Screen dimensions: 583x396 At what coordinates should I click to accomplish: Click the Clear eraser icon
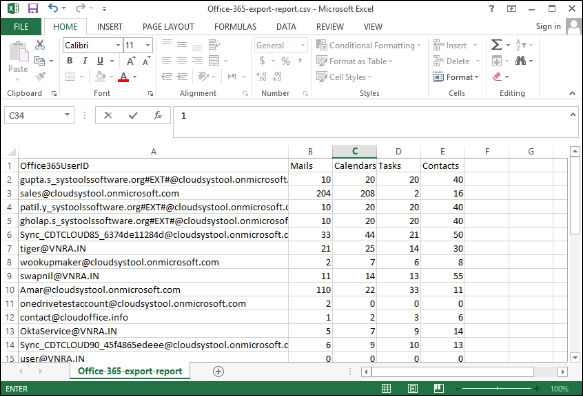(497, 77)
